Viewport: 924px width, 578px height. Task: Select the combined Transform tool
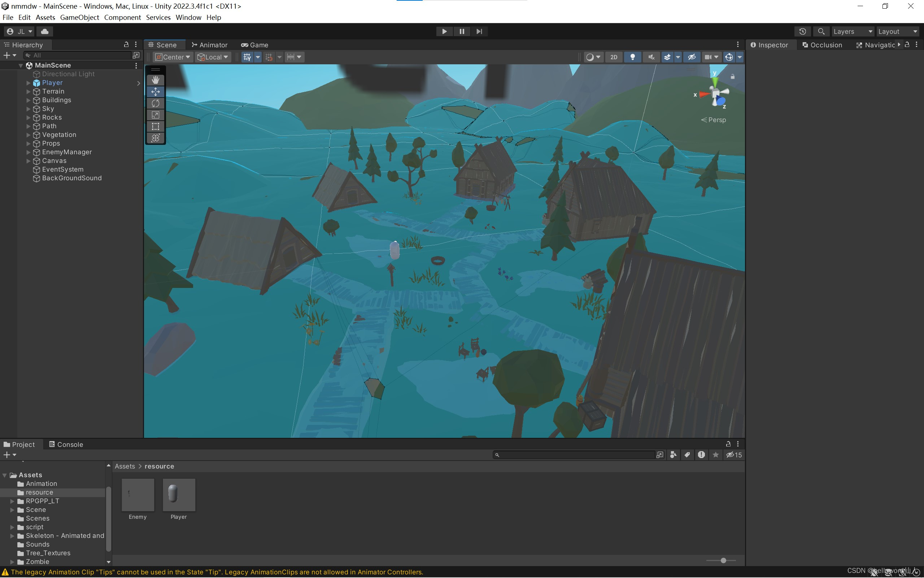tap(156, 138)
